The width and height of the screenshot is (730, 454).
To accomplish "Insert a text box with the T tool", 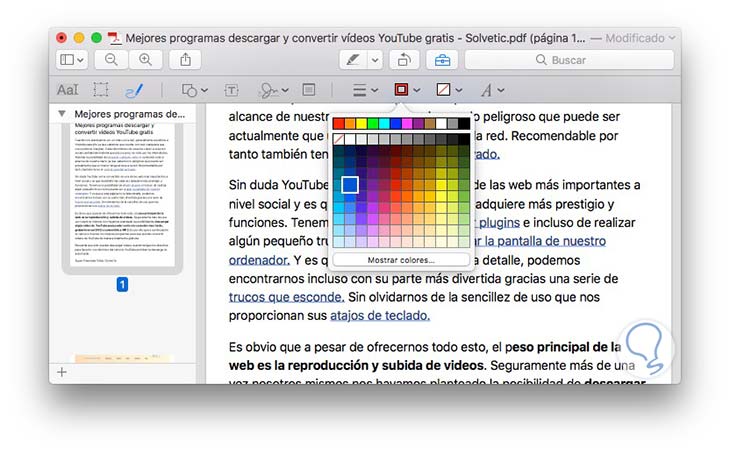I will point(231,90).
